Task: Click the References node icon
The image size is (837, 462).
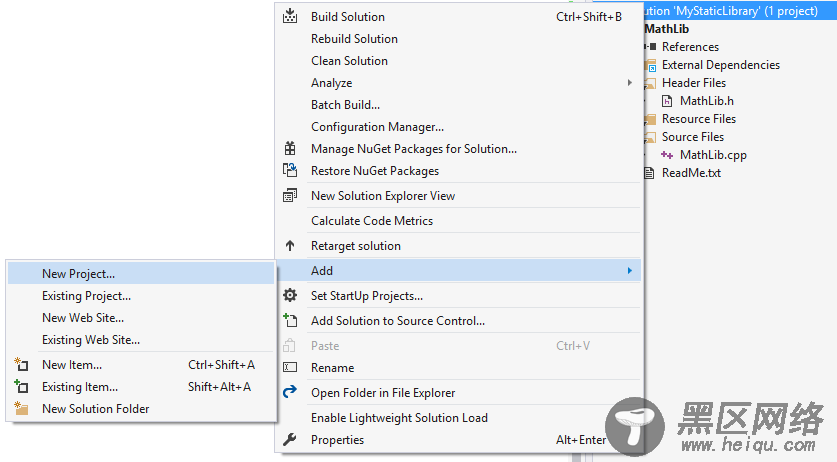Action: (651, 47)
